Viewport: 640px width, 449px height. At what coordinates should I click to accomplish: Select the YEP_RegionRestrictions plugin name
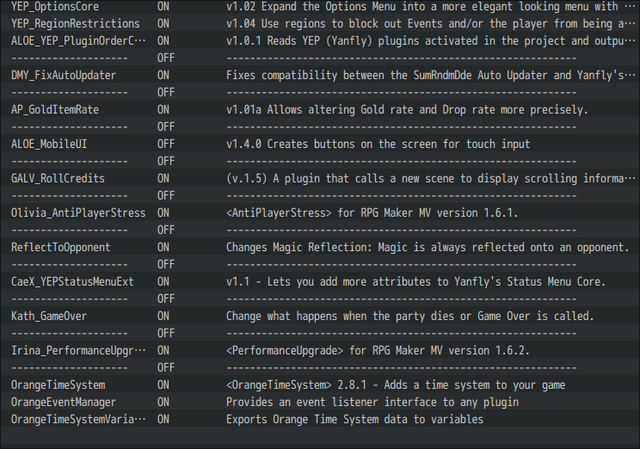tap(75, 24)
